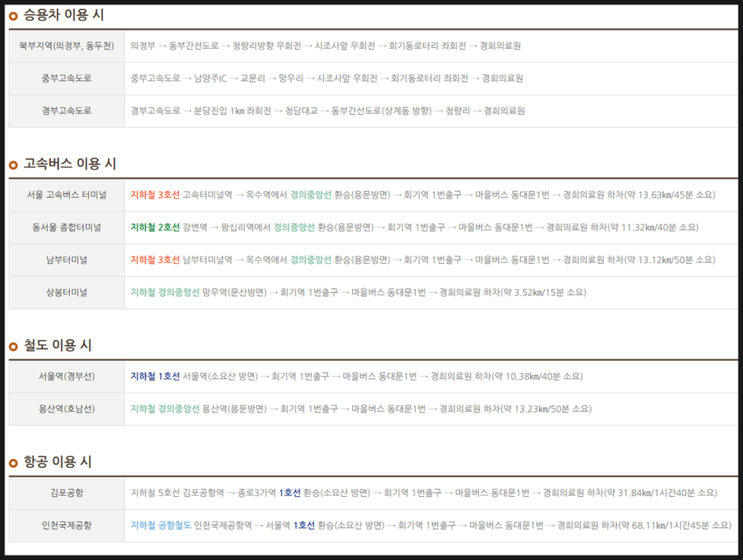Select the 인천국제공항 row header
The height and width of the screenshot is (560, 743).
[x=67, y=525]
